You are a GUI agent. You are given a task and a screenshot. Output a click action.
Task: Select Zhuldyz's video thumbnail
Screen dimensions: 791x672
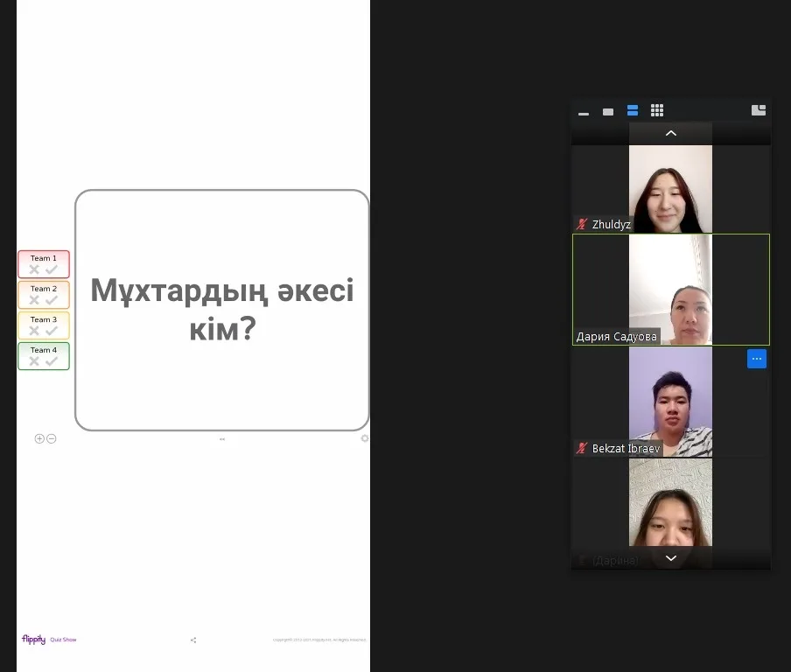(x=670, y=188)
